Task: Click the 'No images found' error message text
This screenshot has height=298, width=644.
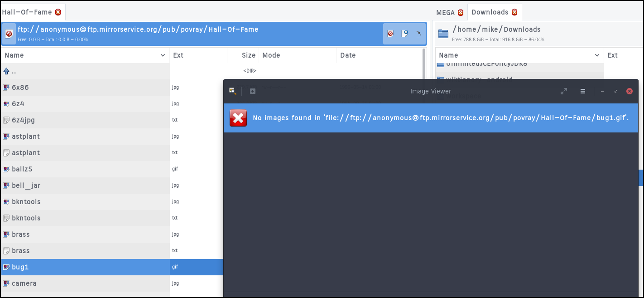Action: pos(441,118)
